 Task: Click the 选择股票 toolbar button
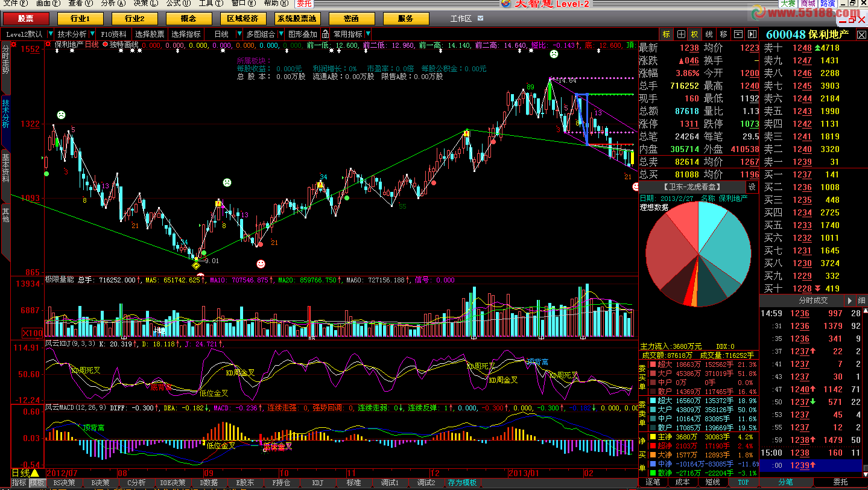tap(150, 34)
